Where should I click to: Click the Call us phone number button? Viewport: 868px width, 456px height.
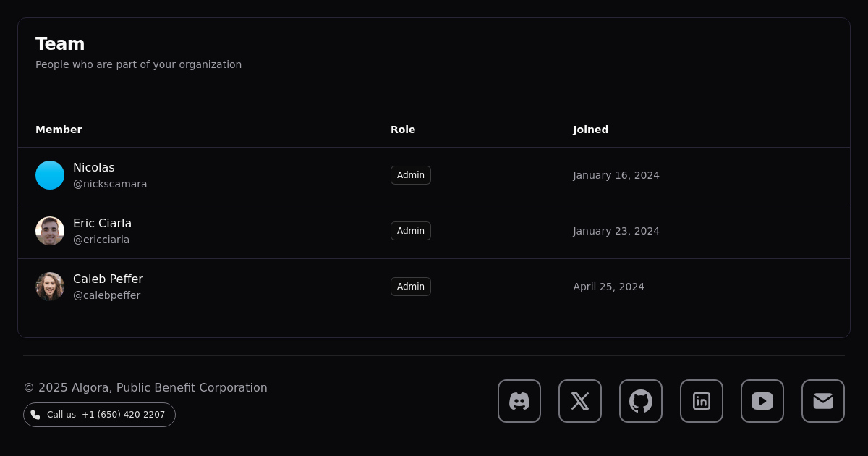100,415
